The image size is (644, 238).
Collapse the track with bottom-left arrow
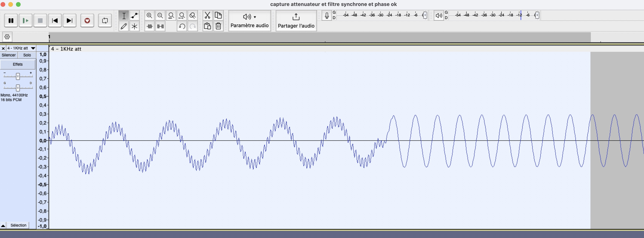(3, 225)
